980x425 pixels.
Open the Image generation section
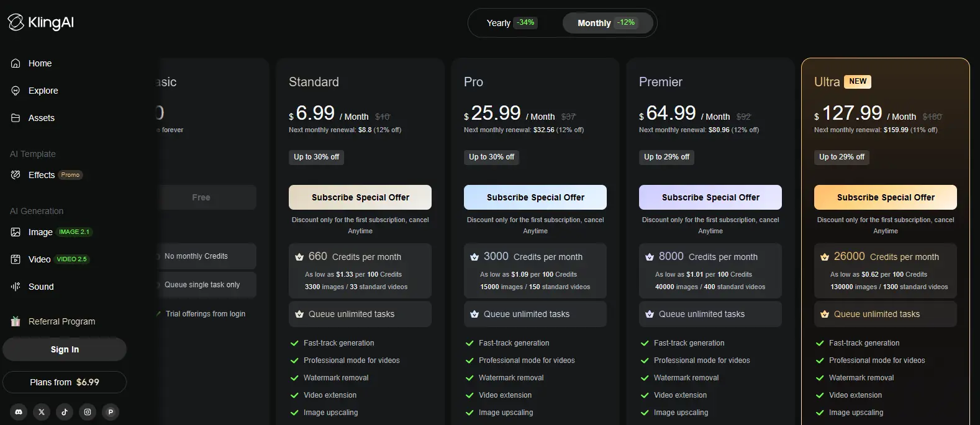(40, 232)
